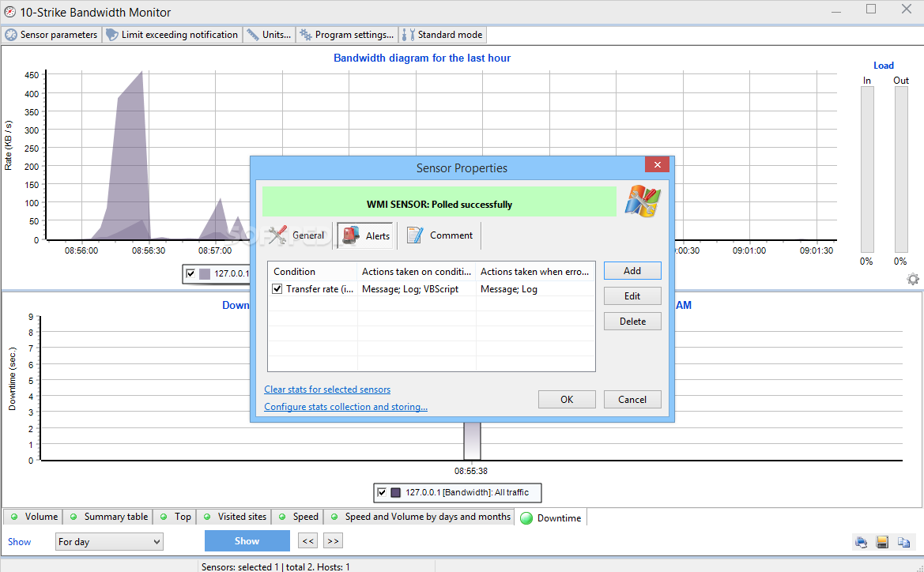Open Units... settings
This screenshot has height=572, width=924.
(269, 35)
